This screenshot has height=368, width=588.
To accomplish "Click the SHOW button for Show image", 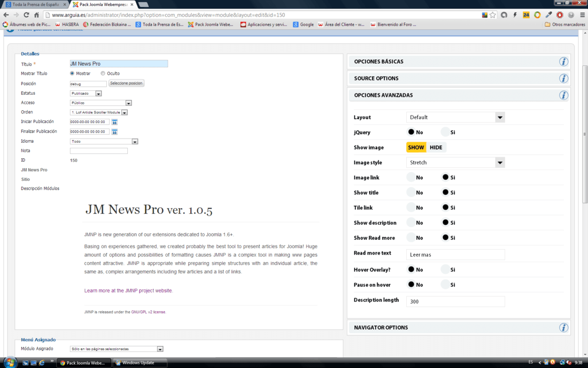I will [x=416, y=148].
